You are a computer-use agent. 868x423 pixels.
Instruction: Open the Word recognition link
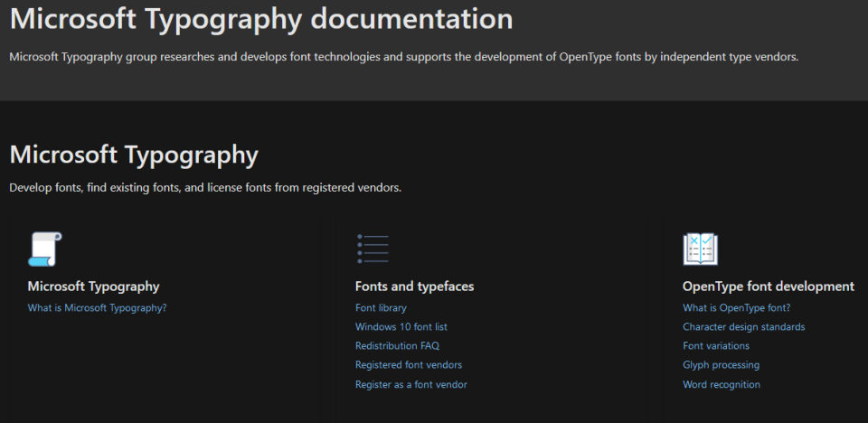[x=722, y=384]
